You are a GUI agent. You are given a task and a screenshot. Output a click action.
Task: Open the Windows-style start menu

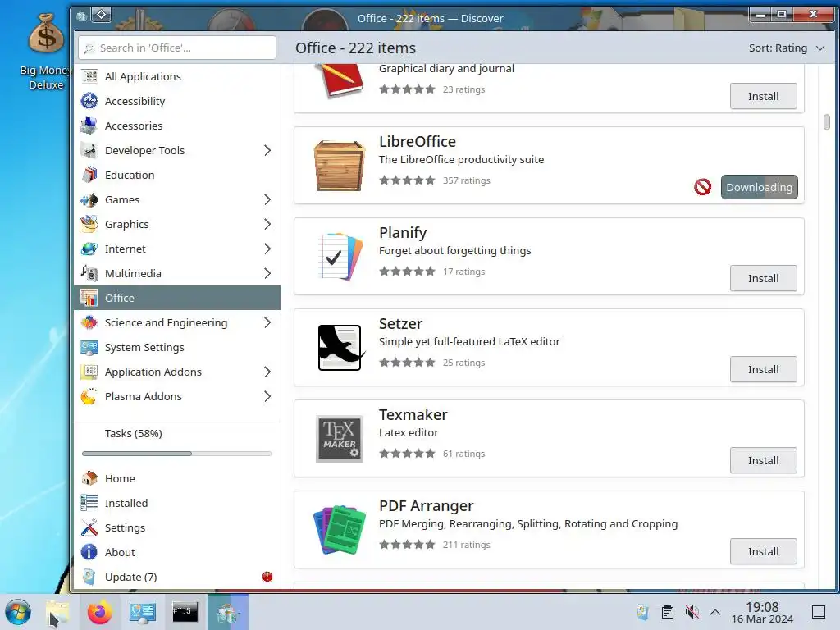[x=18, y=612]
